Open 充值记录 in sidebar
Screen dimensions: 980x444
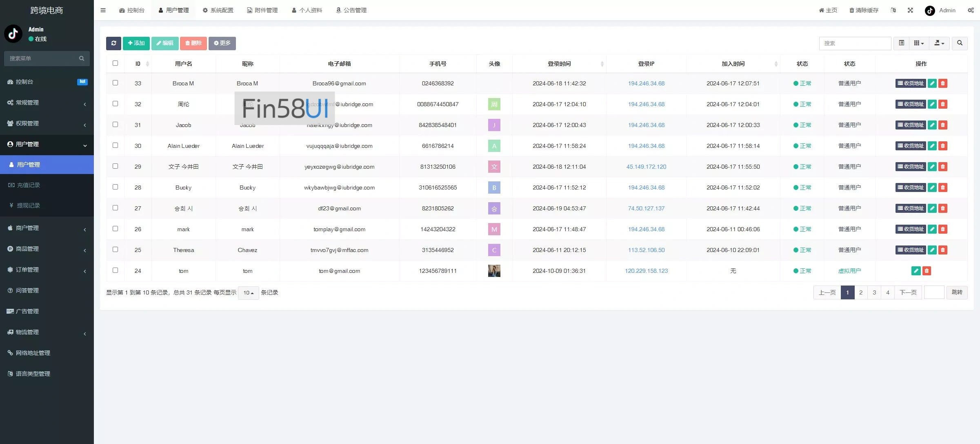click(x=28, y=185)
